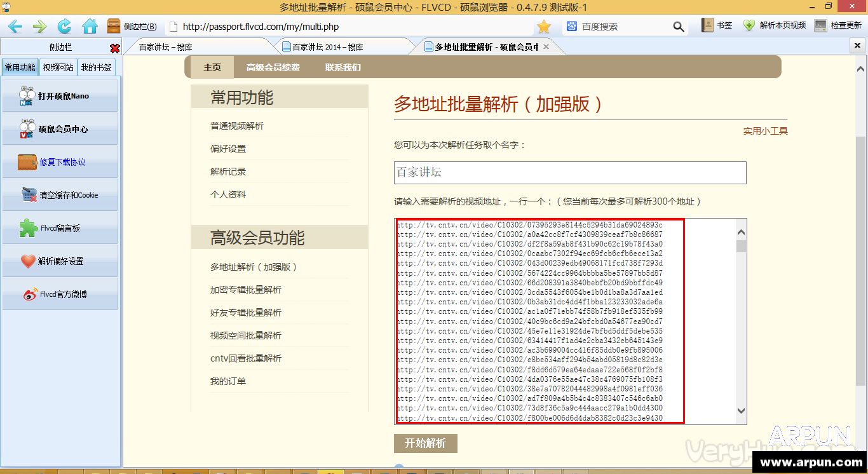Click the browser back arrow icon
Screen dimensions: 868x474
15,27
